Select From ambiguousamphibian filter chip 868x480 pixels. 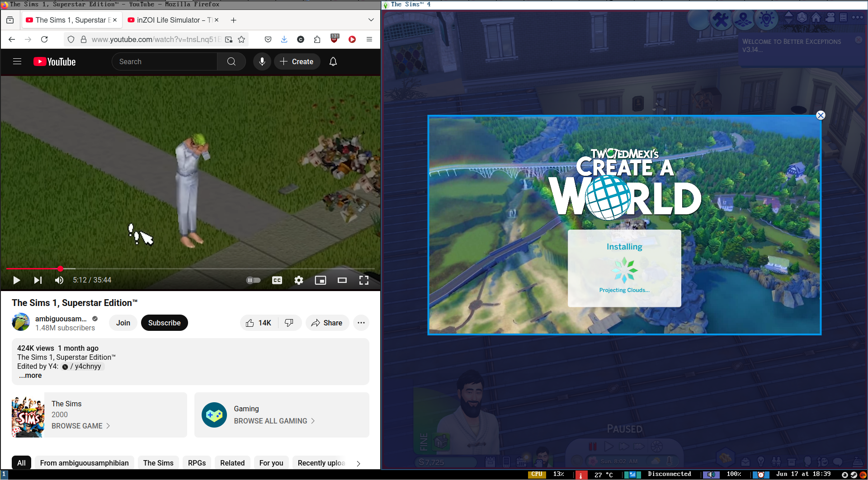pyautogui.click(x=85, y=463)
